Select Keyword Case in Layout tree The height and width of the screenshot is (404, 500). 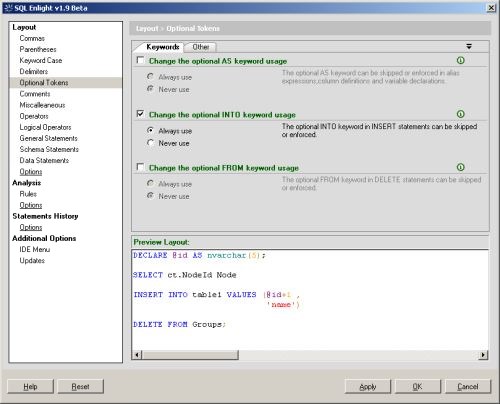coord(41,60)
